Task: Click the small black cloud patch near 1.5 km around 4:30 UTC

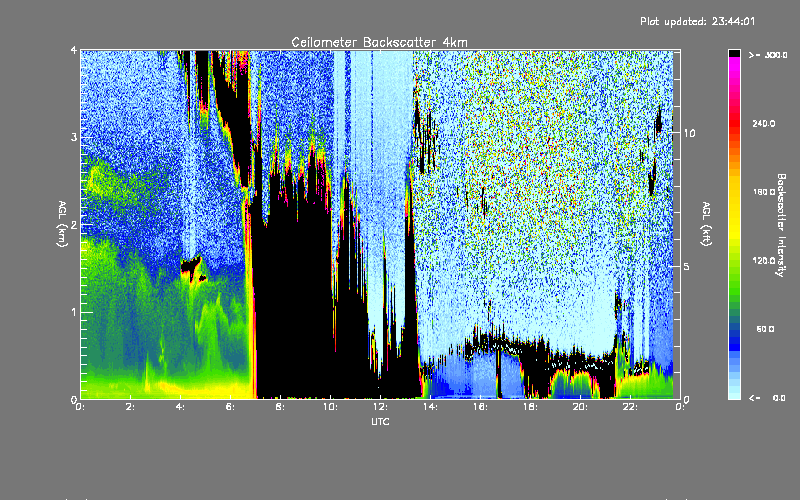Action: pyautogui.click(x=191, y=266)
